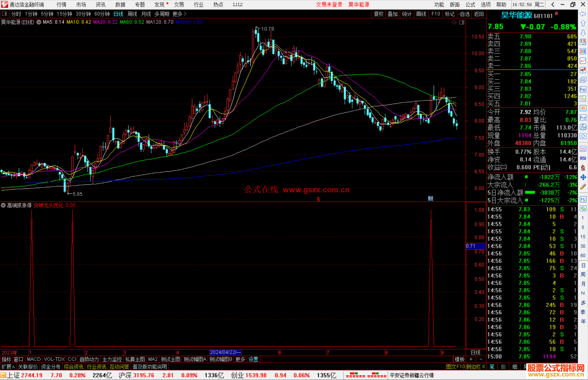Toggle the panel icon left of 分时

(5, 14)
